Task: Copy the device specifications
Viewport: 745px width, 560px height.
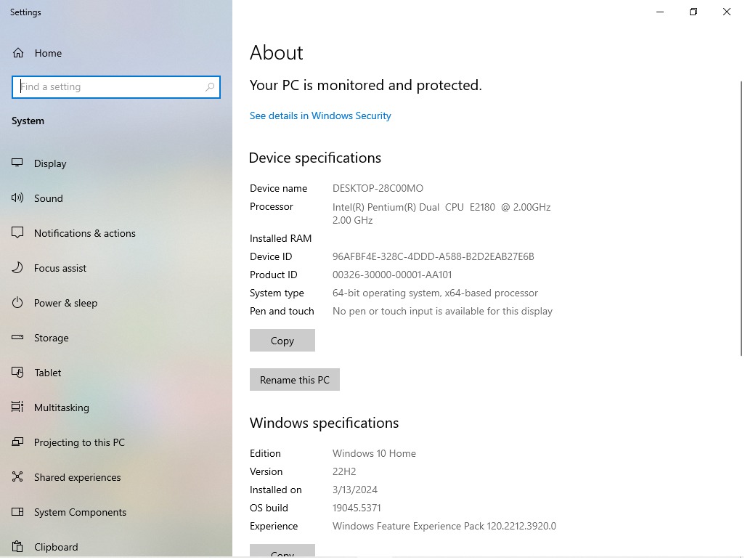Action: (282, 341)
